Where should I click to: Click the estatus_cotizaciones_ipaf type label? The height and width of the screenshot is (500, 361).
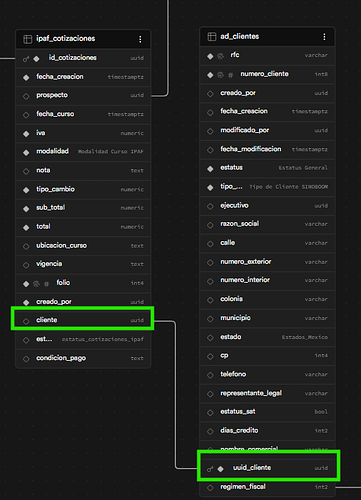[x=103, y=339]
